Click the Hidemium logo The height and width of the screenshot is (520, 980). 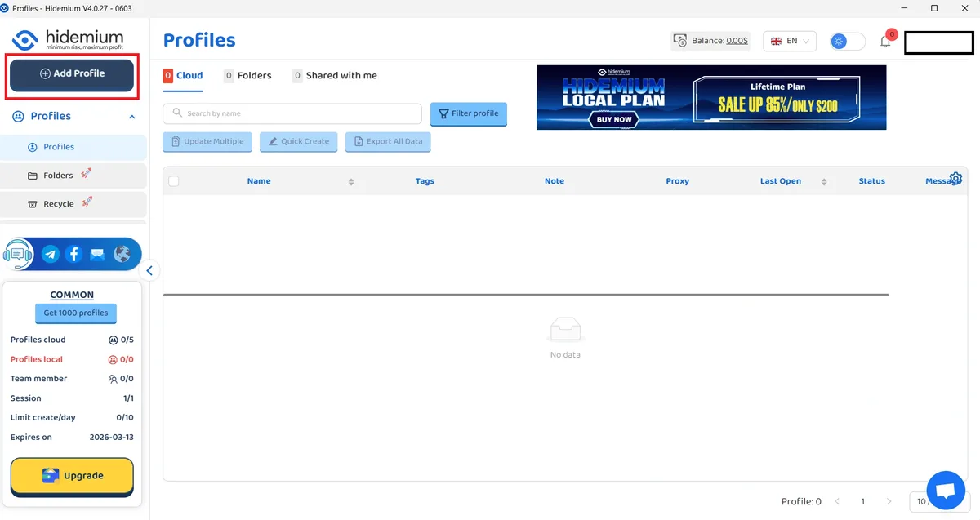(x=69, y=40)
